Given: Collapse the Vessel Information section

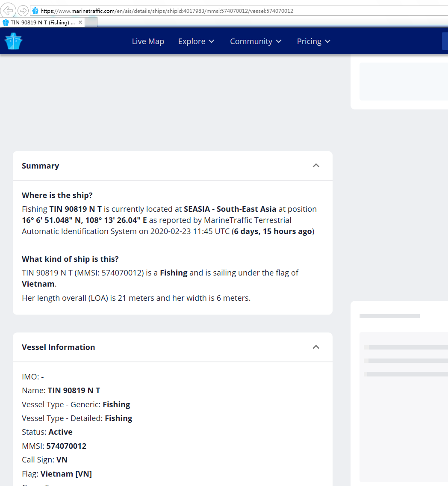Looking at the screenshot, I should click(x=316, y=347).
